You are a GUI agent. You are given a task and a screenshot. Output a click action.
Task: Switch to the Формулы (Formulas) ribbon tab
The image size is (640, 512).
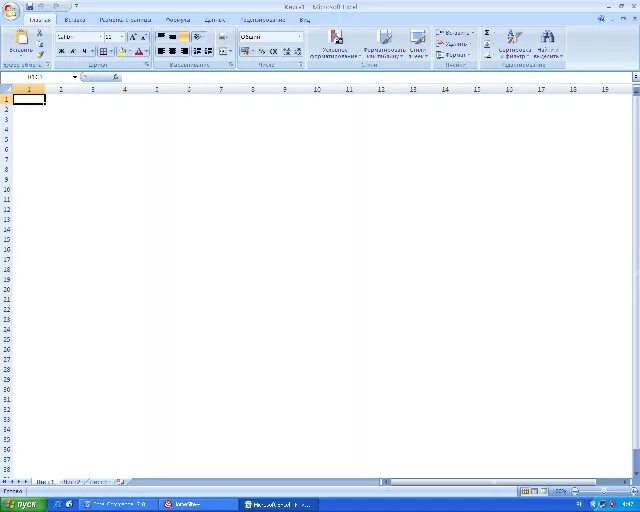pos(178,20)
